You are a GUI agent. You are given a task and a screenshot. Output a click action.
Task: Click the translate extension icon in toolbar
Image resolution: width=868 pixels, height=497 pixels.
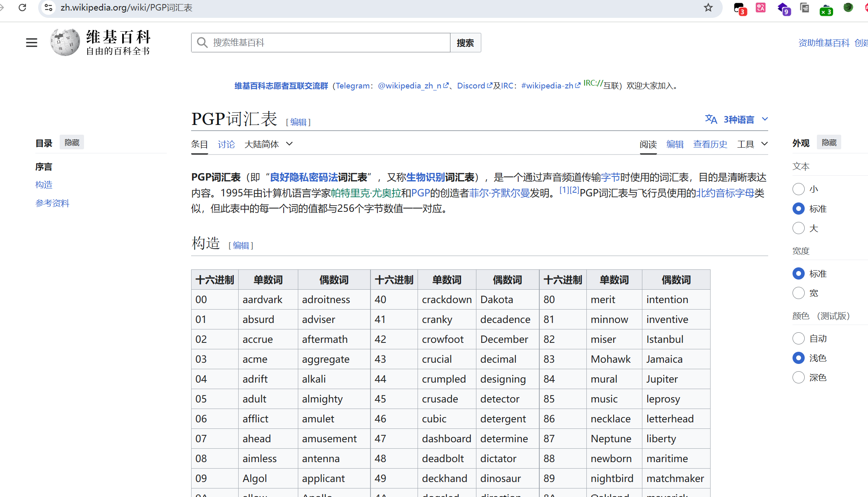coord(760,8)
